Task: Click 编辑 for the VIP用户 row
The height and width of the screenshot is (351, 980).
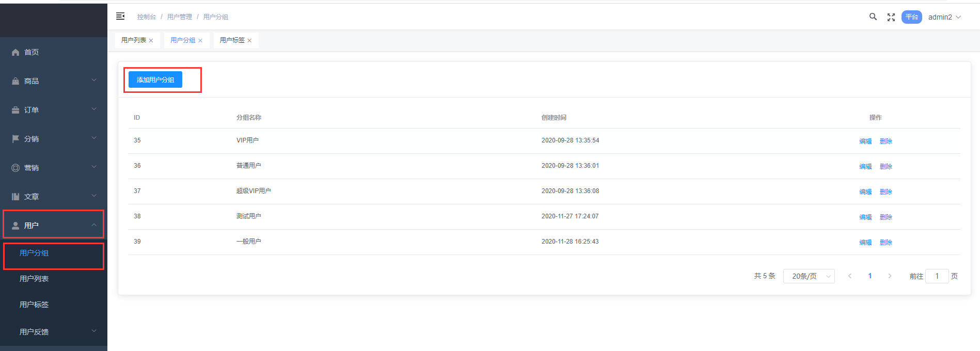Action: pyautogui.click(x=865, y=141)
